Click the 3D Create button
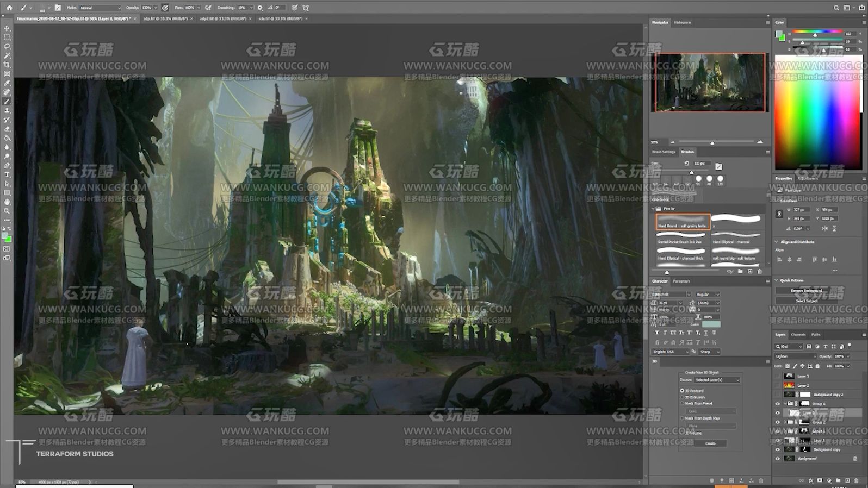 pos(710,443)
